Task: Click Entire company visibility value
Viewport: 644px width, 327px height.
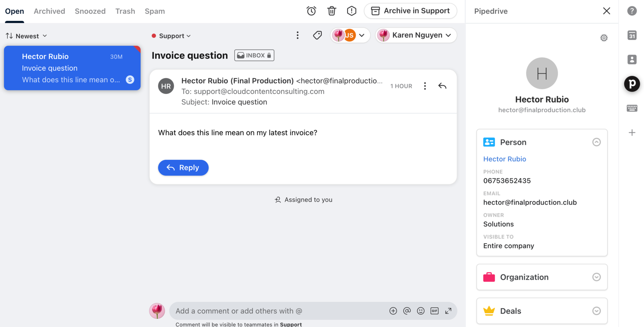Action: [x=508, y=246]
